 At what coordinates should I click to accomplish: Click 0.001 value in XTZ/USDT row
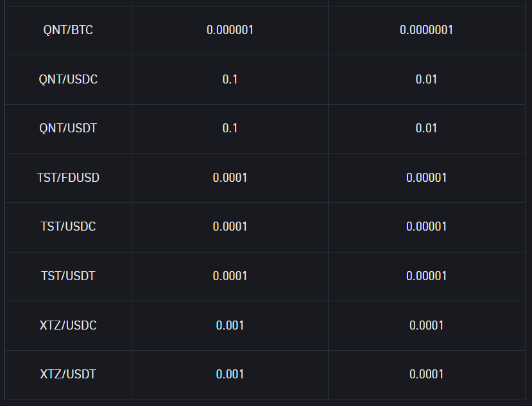(230, 375)
